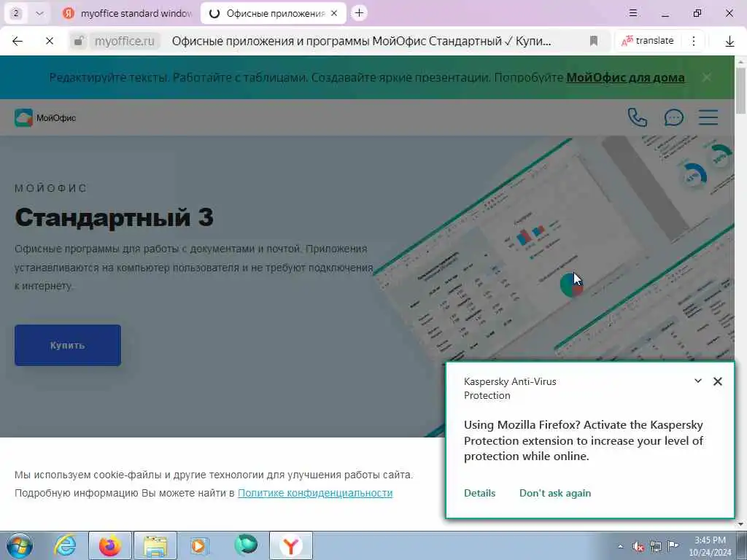The height and width of the screenshot is (560, 747).
Task: Open the Yandex Browser hamburger menu
Action: click(x=633, y=13)
